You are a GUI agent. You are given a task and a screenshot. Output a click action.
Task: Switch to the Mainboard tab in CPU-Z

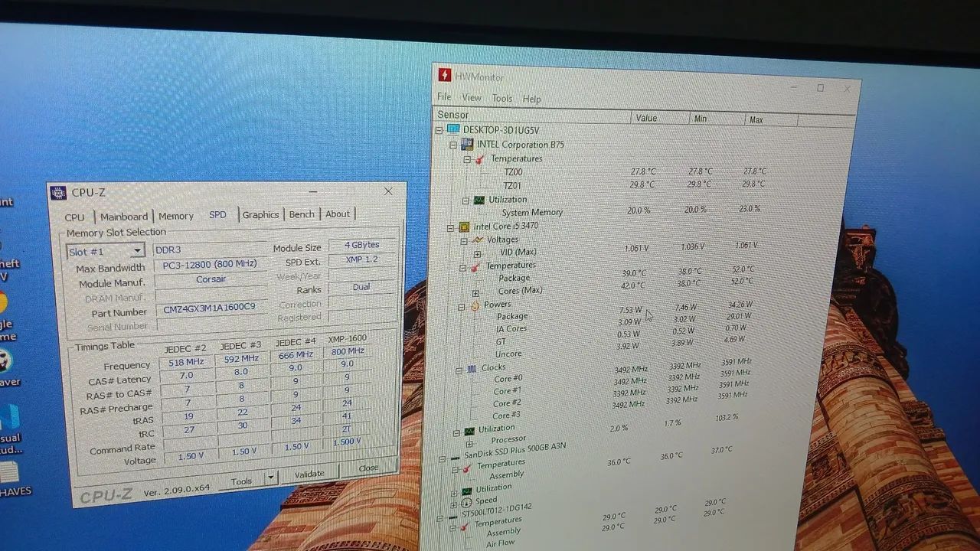click(x=124, y=217)
